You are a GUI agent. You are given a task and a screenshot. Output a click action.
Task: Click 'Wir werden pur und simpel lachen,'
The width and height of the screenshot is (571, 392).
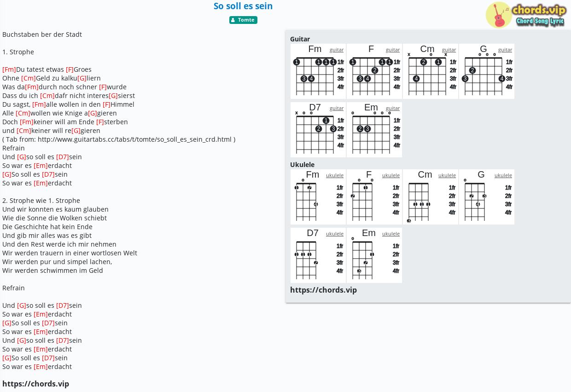pos(57,262)
